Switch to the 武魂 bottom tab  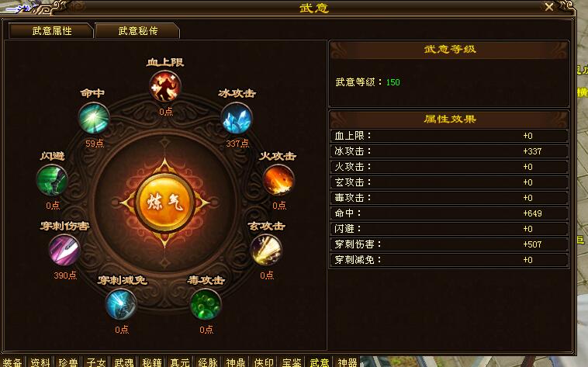(x=124, y=362)
